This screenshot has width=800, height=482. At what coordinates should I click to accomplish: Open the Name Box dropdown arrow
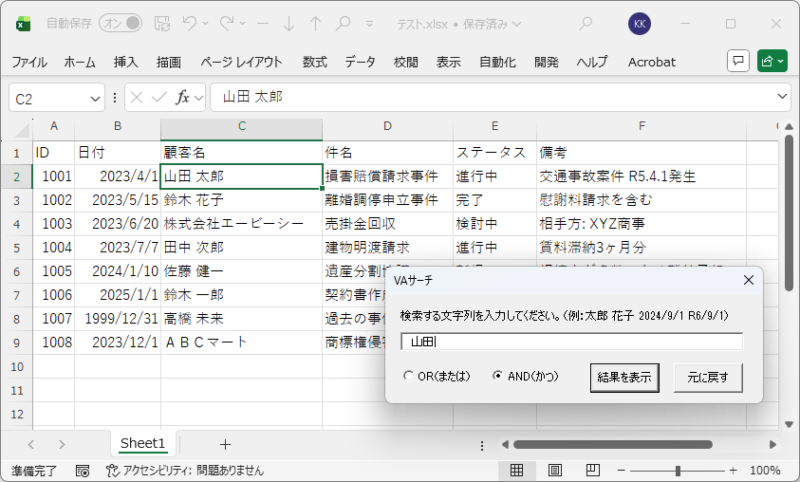pyautogui.click(x=96, y=98)
